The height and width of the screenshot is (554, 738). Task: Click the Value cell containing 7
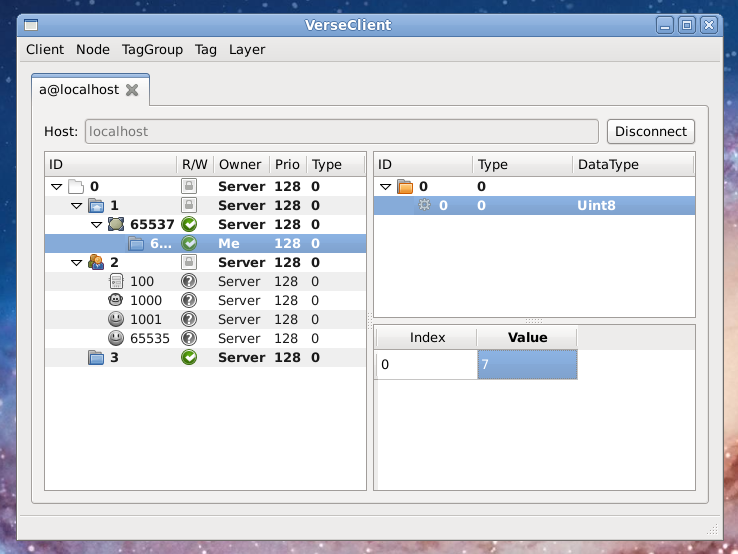[527, 364]
